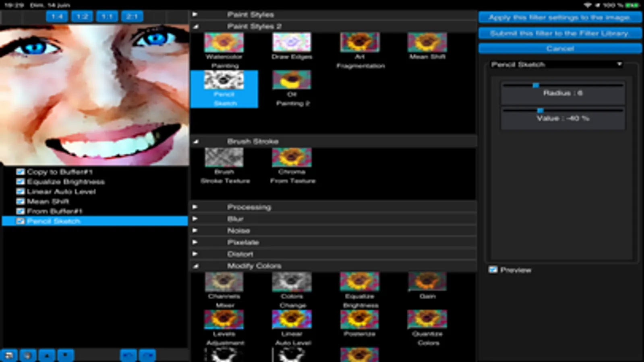Click the face preview image
Image resolution: width=644 pixels, height=362 pixels.
point(95,95)
